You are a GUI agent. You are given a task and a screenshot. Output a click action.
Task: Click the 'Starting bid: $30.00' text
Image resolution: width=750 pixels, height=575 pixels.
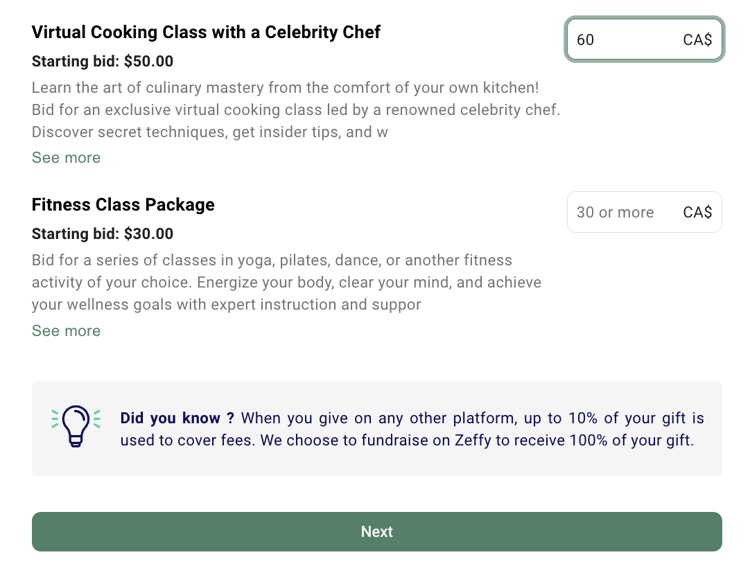[102, 234]
